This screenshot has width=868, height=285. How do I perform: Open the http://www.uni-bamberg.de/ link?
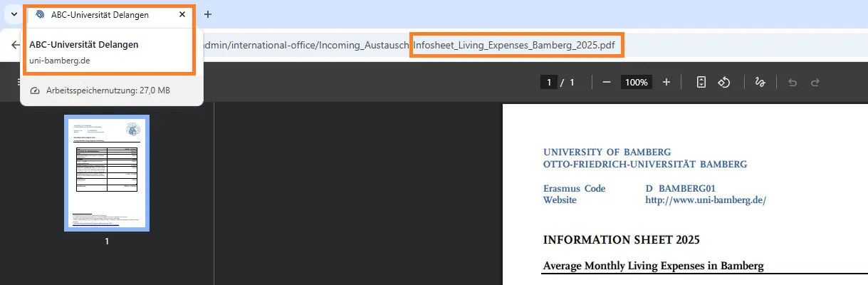(x=705, y=200)
